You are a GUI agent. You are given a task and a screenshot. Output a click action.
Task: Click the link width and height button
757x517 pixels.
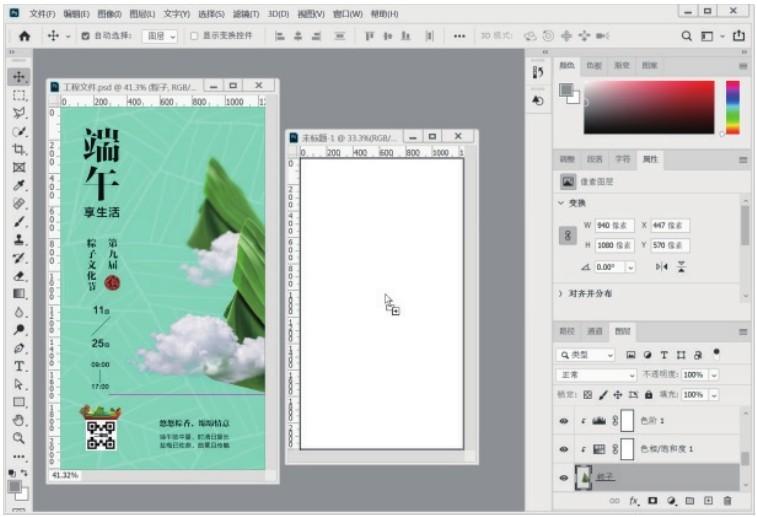coord(567,235)
